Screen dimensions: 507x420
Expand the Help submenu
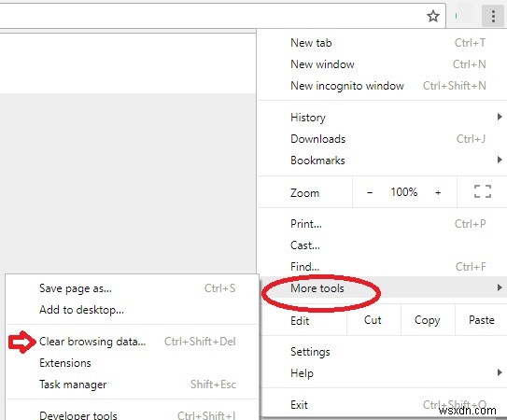[x=383, y=372]
